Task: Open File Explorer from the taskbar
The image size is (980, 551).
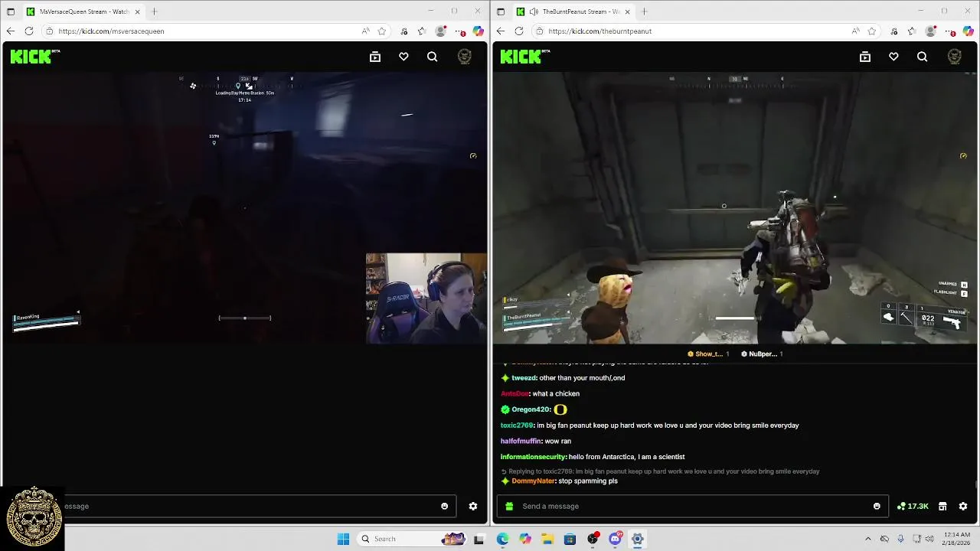Action: point(547,539)
